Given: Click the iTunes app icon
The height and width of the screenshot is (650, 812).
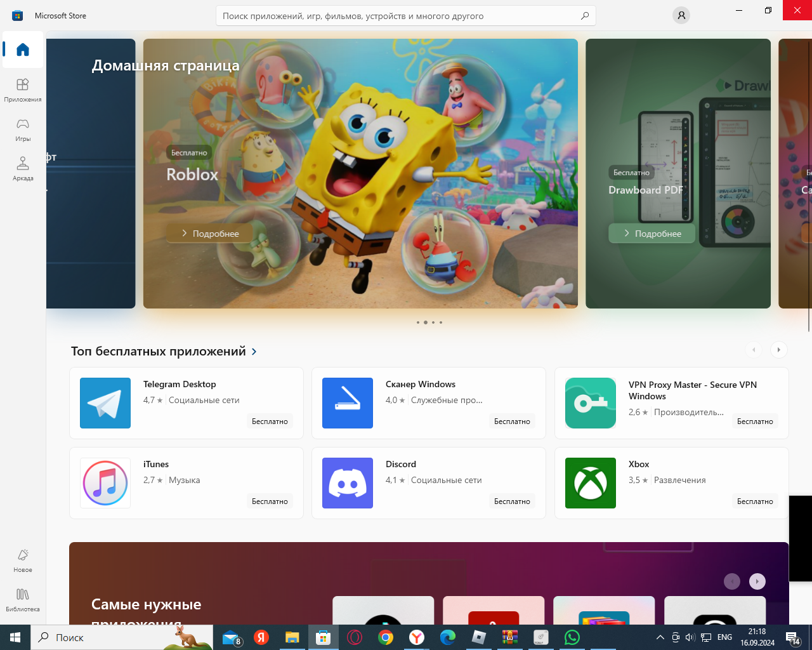Looking at the screenshot, I should (x=105, y=483).
